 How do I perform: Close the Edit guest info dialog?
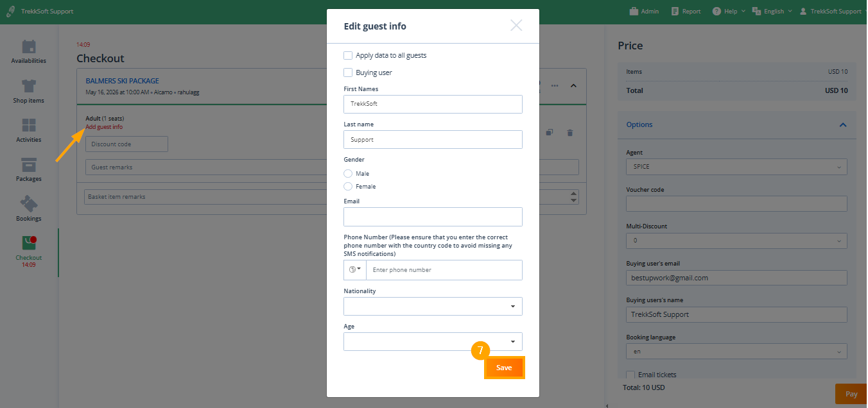coord(516,26)
